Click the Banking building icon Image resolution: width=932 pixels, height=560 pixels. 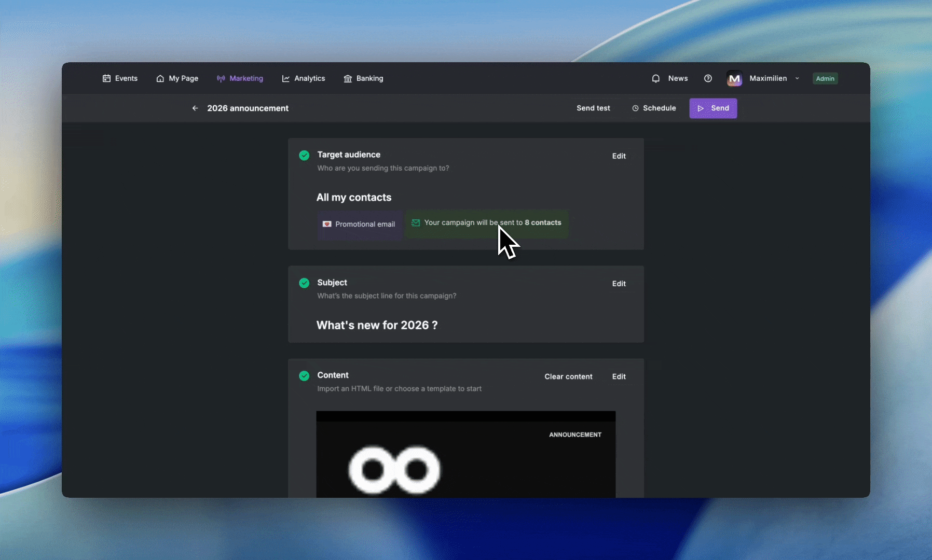(x=348, y=78)
